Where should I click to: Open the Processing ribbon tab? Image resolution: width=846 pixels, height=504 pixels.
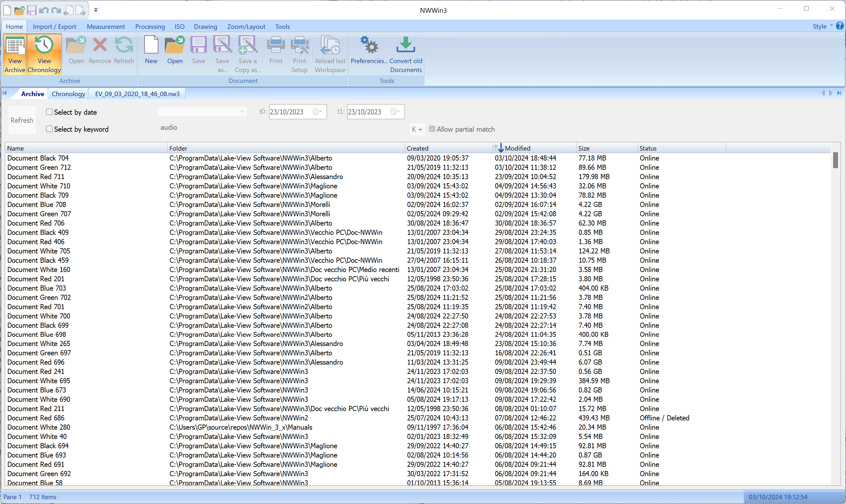pos(150,27)
